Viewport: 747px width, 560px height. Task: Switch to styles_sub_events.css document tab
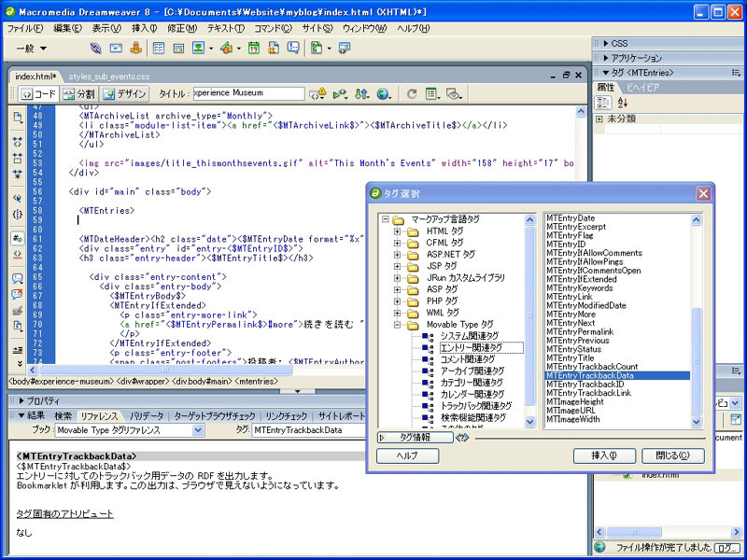tap(109, 77)
